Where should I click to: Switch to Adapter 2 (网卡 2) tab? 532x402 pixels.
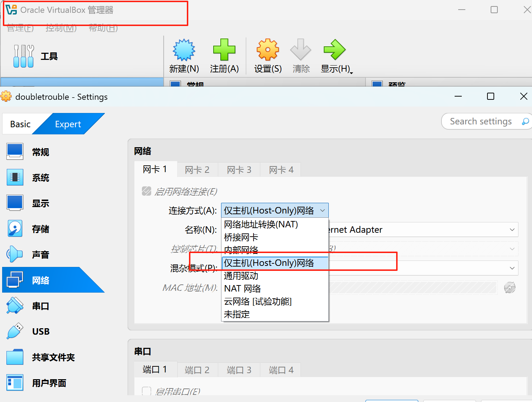point(197,170)
